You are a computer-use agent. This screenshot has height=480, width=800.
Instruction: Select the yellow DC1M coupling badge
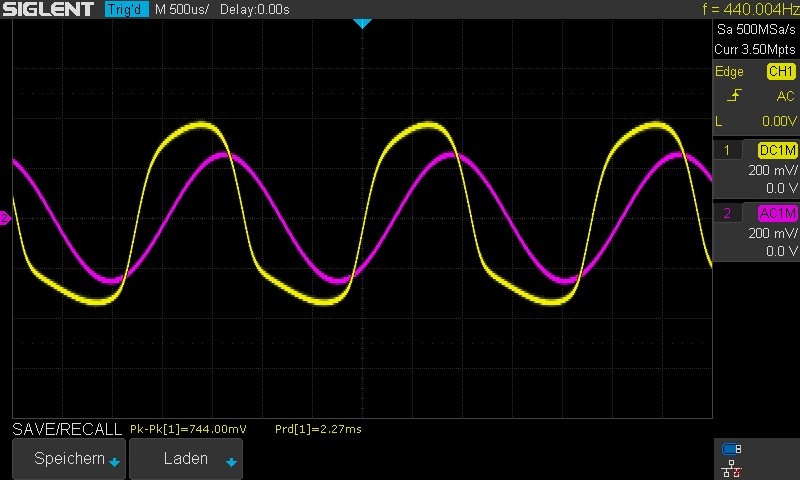778,150
